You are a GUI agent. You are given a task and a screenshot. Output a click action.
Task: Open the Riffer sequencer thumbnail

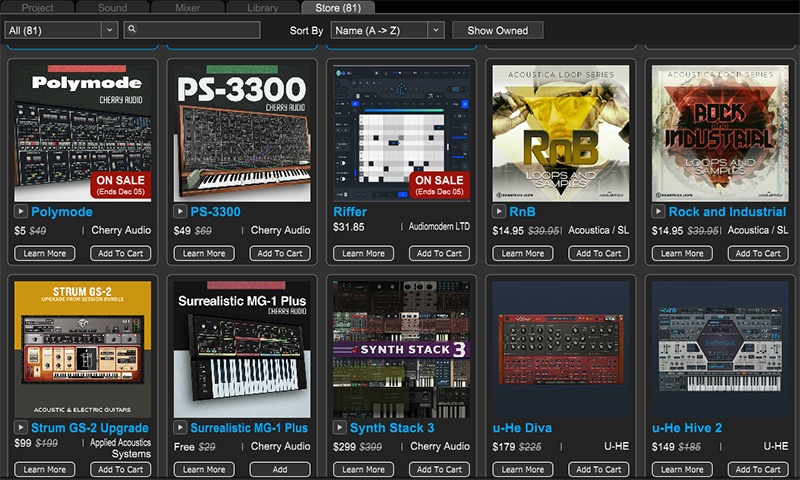[402, 133]
